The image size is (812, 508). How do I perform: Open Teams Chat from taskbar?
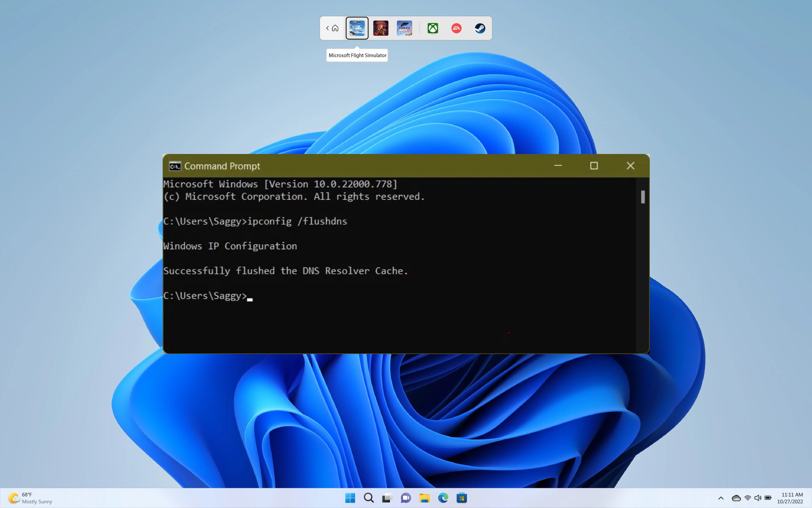click(x=406, y=498)
